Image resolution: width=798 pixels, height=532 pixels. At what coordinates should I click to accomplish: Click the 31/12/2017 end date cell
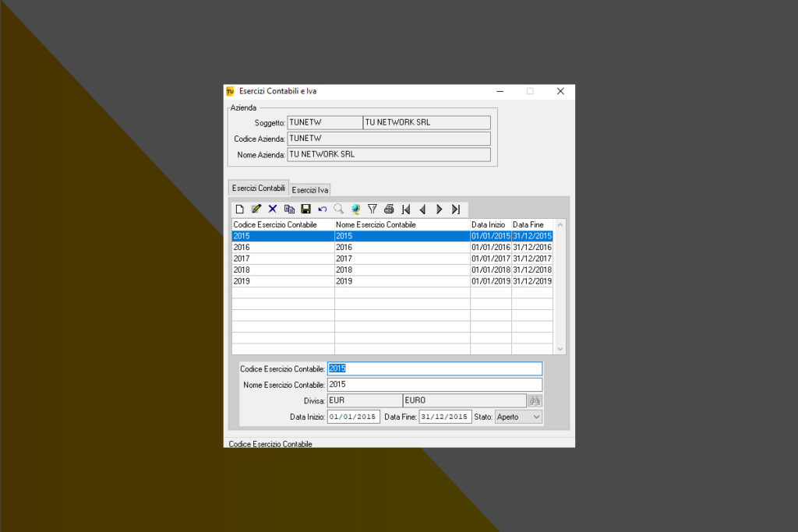[531, 259]
